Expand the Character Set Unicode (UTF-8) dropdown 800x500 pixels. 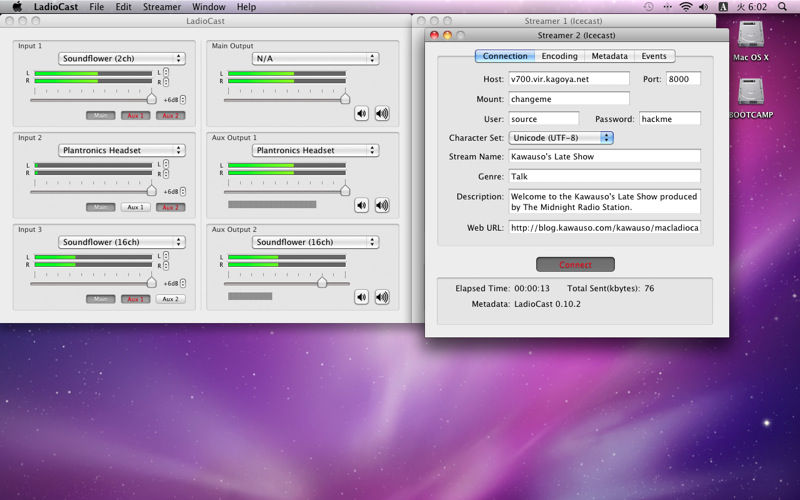(560, 137)
